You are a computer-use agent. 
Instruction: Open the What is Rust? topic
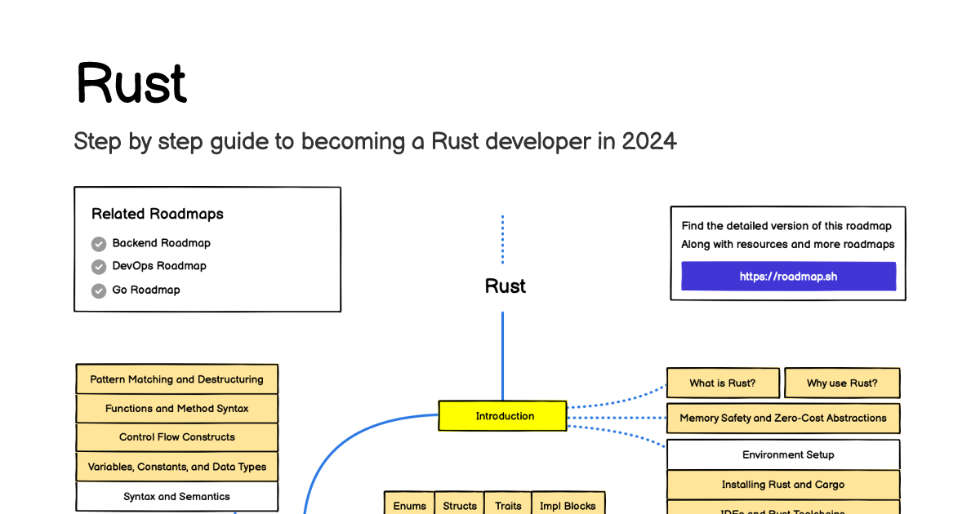[723, 383]
